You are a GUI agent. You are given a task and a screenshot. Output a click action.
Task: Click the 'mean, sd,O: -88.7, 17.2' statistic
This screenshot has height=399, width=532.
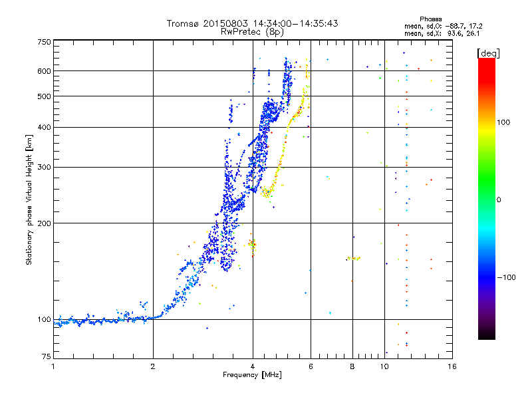(x=443, y=26)
